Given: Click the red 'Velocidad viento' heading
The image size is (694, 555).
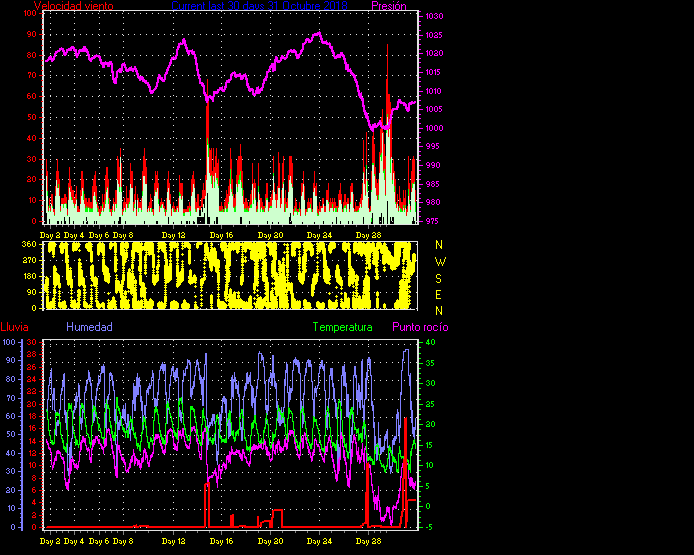Looking at the screenshot, I should pyautogui.click(x=73, y=6).
